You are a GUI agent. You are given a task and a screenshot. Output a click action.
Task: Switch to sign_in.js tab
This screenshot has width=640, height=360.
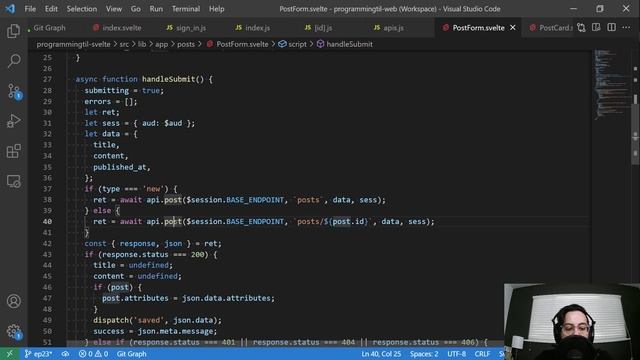[187, 28]
